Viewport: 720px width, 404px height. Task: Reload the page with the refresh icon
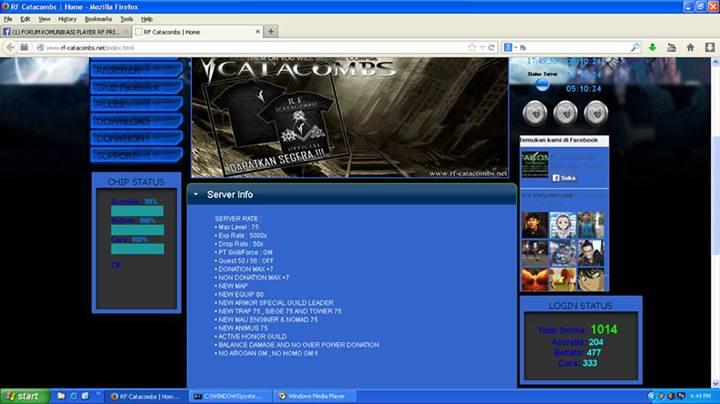tap(491, 47)
